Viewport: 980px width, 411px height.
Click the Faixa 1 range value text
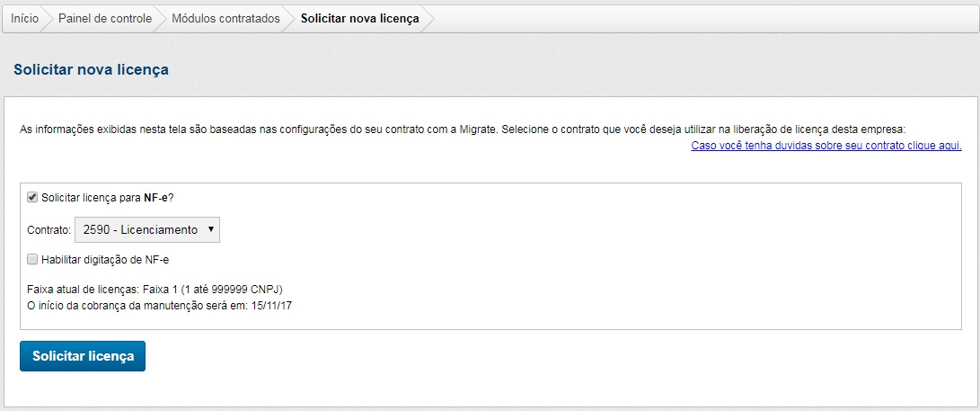[x=219, y=290]
